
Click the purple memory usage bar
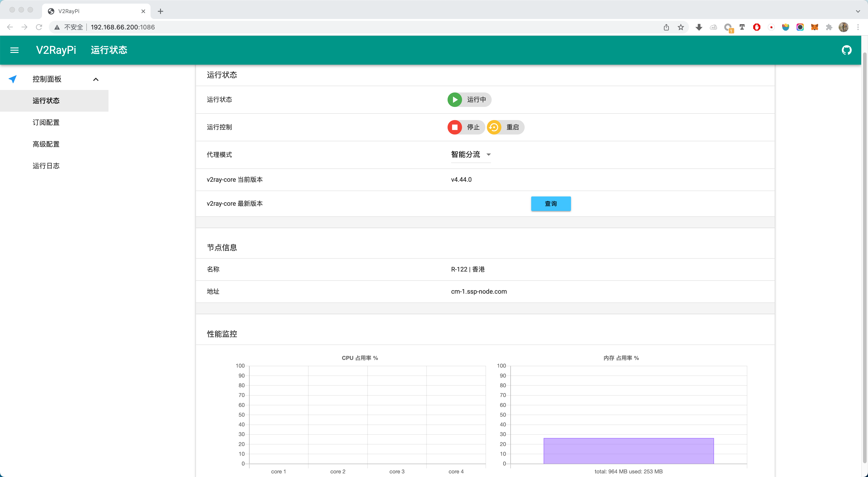tap(628, 451)
